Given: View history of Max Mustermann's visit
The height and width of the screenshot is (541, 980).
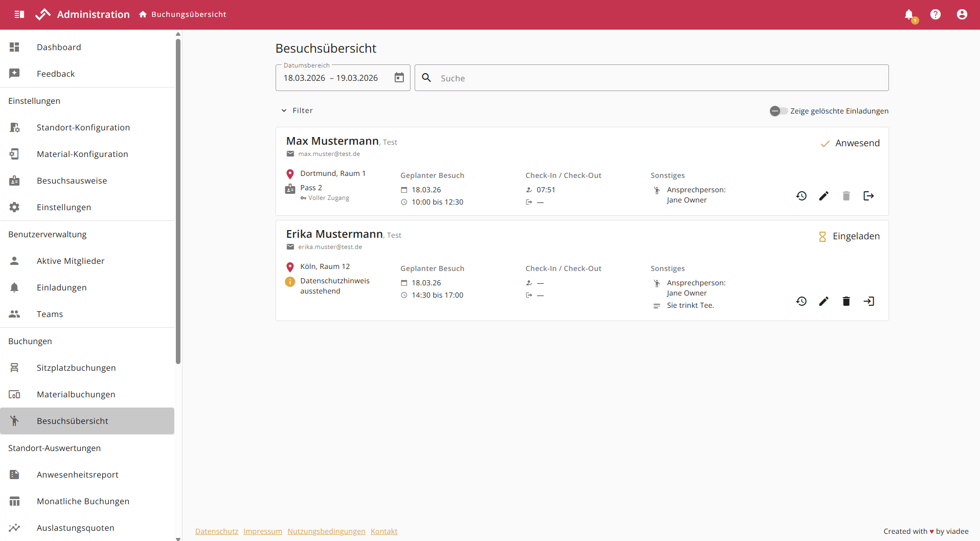Looking at the screenshot, I should (x=801, y=196).
